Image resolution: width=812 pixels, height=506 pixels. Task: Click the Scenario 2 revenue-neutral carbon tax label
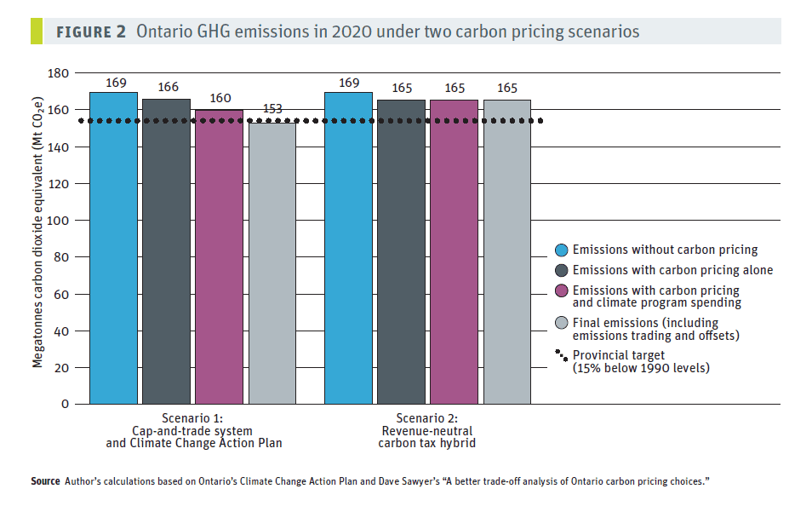coord(426,431)
